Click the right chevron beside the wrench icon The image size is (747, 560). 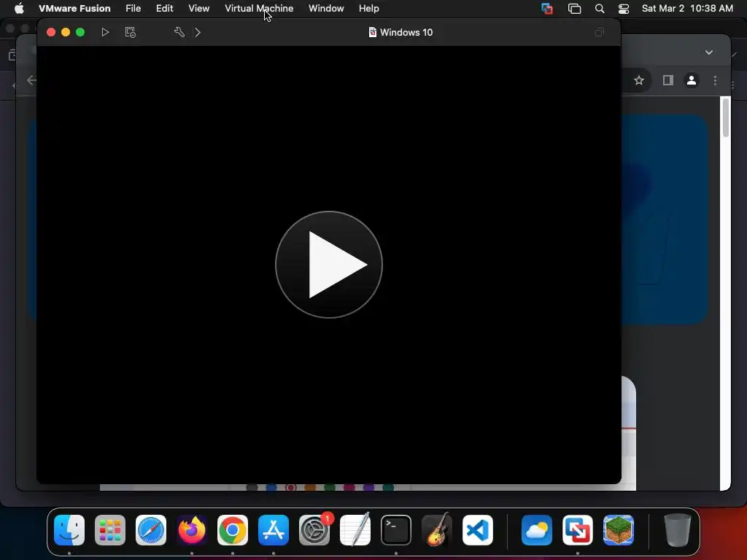[x=198, y=32]
